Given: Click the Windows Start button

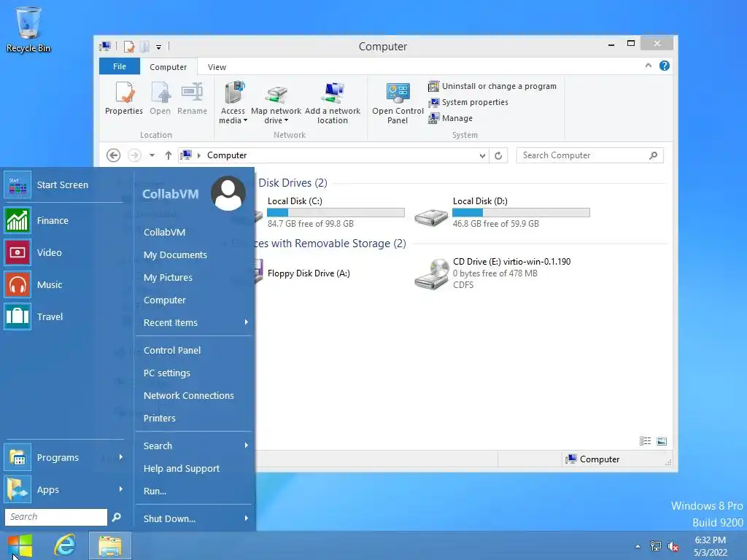Looking at the screenshot, I should tap(20, 545).
